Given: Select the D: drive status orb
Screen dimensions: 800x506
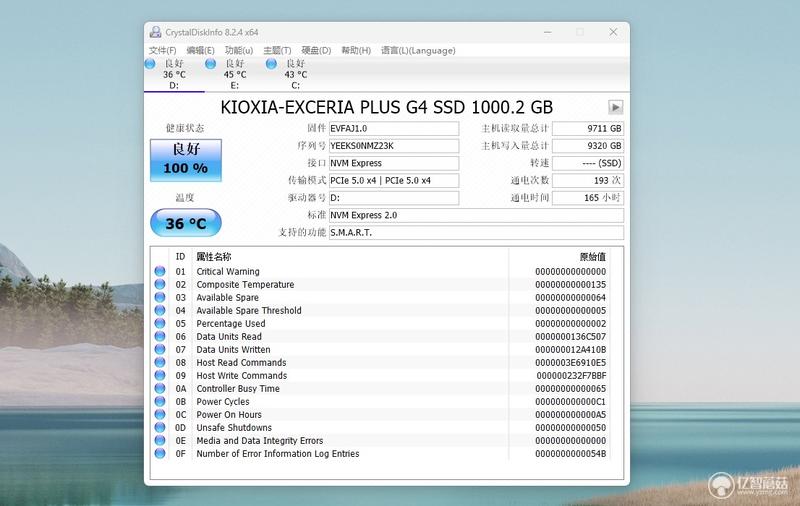Looking at the screenshot, I should (x=150, y=64).
